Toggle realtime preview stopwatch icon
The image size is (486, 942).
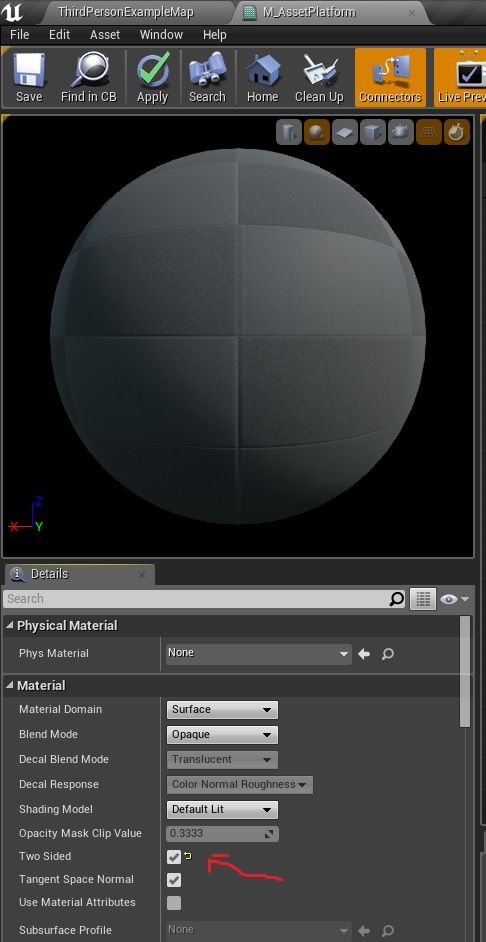coord(457,132)
